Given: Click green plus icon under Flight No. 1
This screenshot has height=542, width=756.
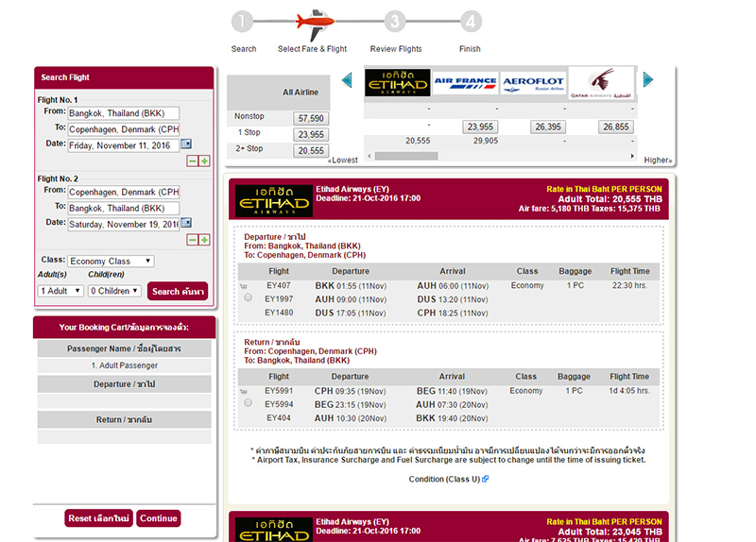Looking at the screenshot, I should (204, 161).
